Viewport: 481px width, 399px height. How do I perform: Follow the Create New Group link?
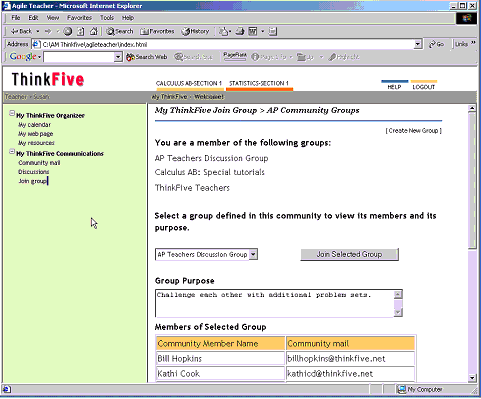click(414, 131)
